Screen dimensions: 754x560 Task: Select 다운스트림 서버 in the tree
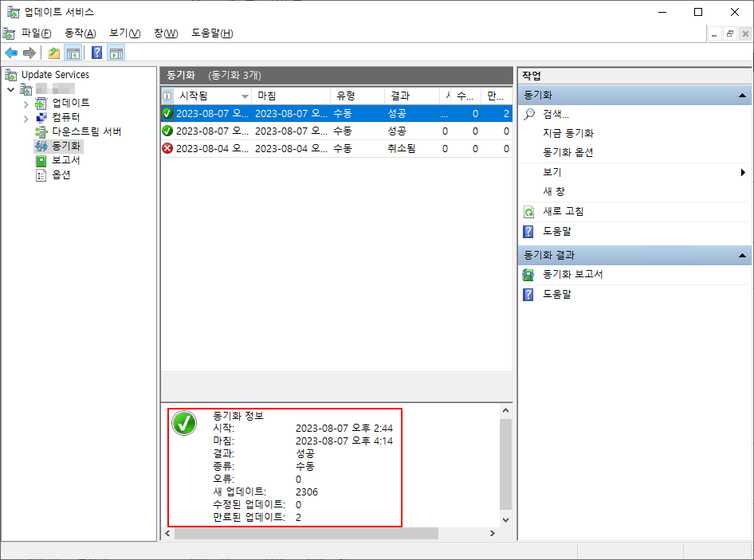[87, 131]
